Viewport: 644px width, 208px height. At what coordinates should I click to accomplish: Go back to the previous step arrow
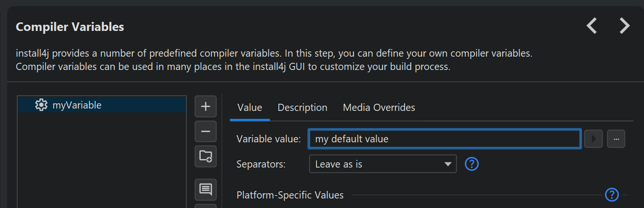pyautogui.click(x=592, y=26)
